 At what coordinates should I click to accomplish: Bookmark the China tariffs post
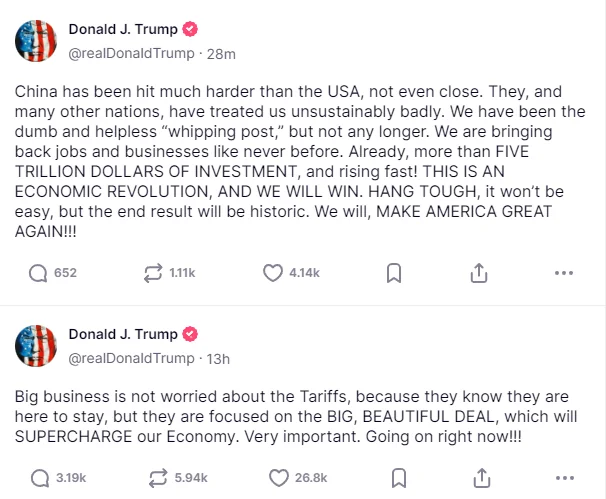[x=394, y=273]
